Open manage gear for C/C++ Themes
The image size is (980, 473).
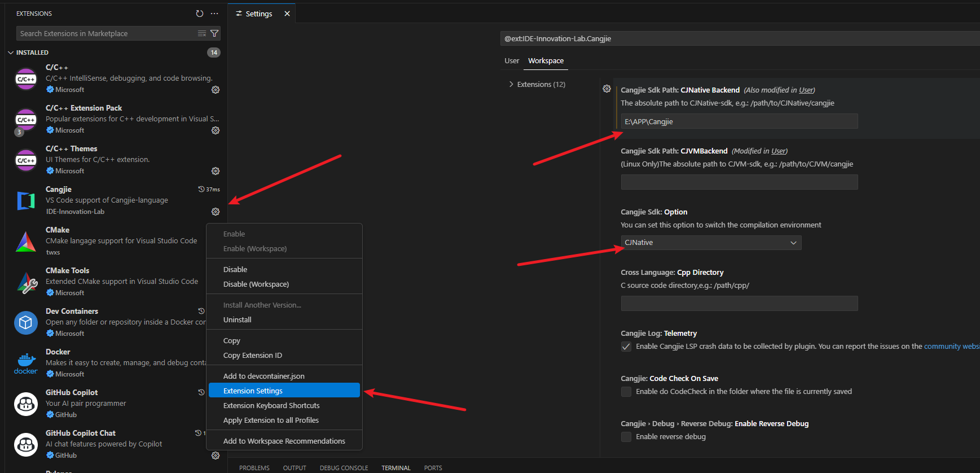[216, 171]
